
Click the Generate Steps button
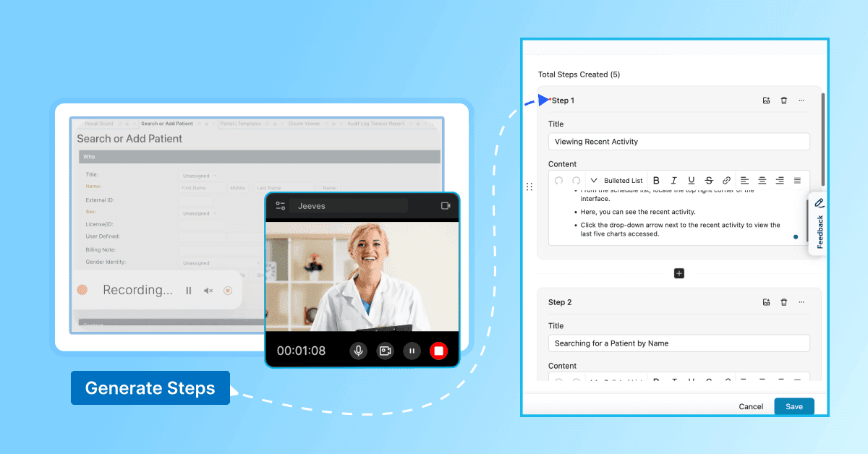[x=150, y=388]
